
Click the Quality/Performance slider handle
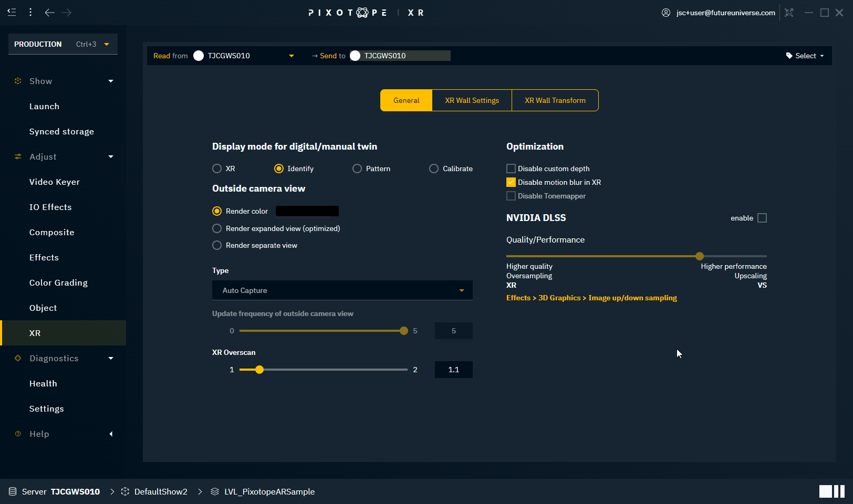[700, 256]
